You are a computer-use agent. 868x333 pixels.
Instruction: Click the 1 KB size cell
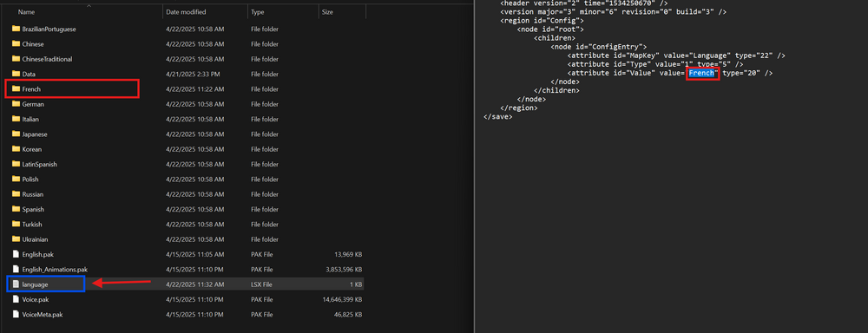(x=355, y=284)
